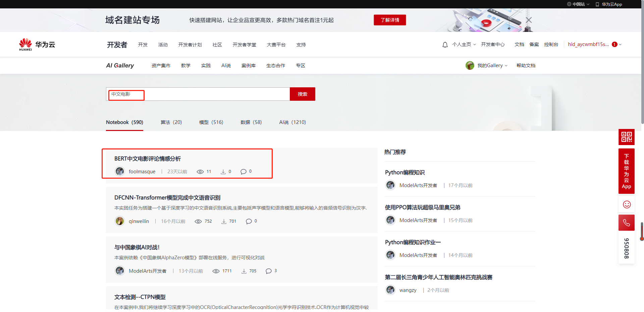The width and height of the screenshot is (644, 312).
Task: Open the 中国站 region dropdown
Action: coord(578,4)
